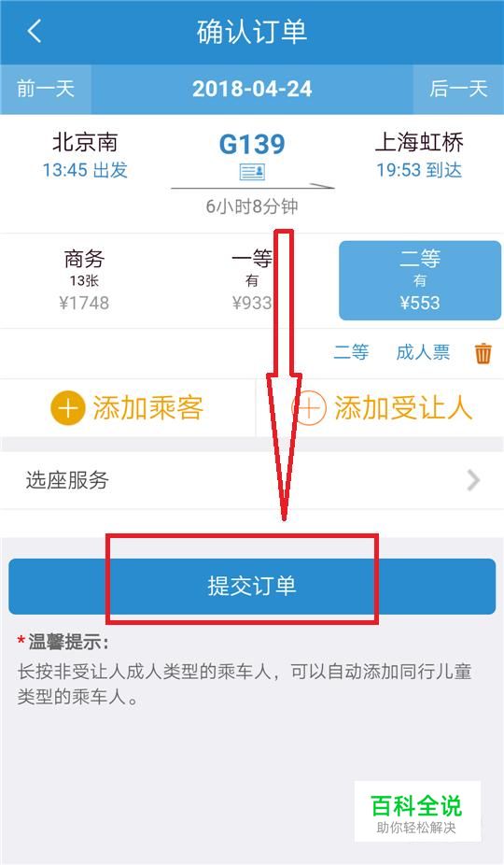Screen dimensions: 504x865
Task: Tap the ID card icon under G139
Action: pos(252,172)
